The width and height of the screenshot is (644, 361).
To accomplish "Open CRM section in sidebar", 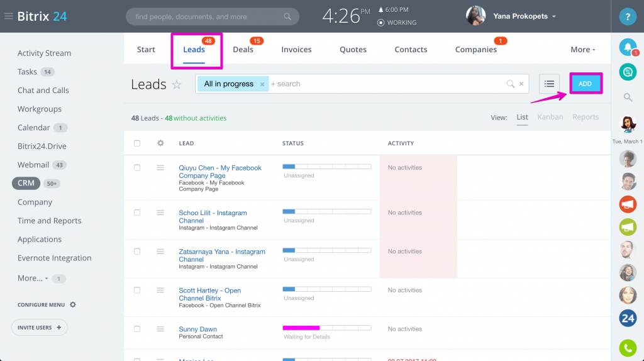I will [x=26, y=183].
